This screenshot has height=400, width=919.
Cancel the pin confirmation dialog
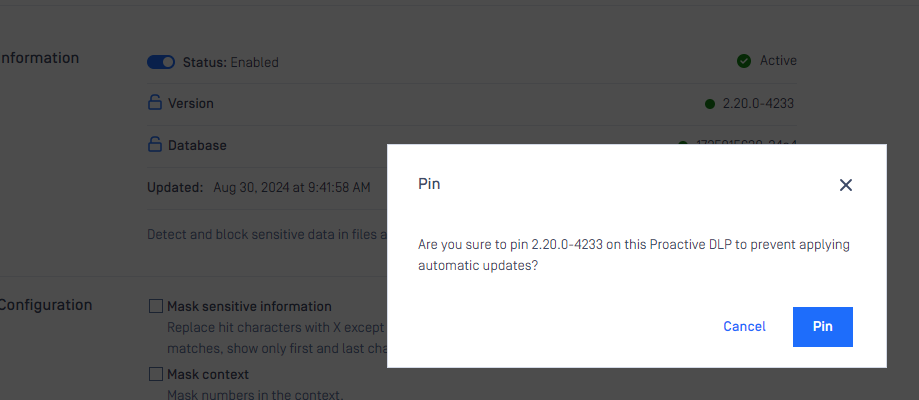pos(744,327)
